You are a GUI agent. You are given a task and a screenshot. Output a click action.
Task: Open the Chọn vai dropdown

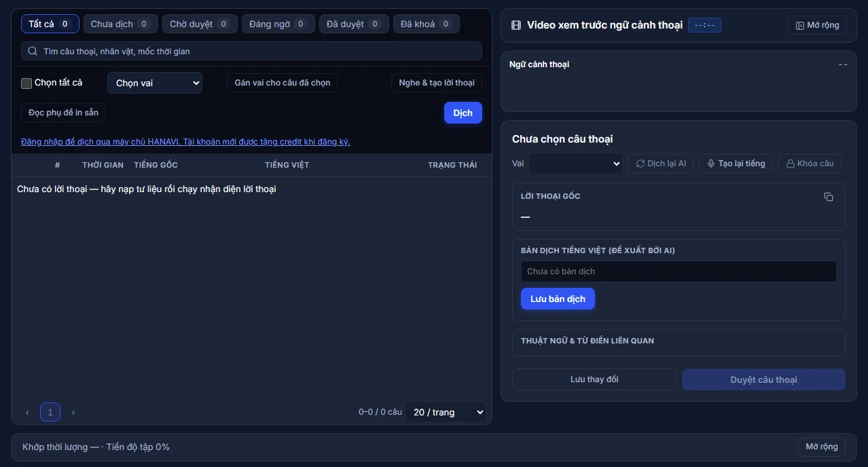coord(155,83)
